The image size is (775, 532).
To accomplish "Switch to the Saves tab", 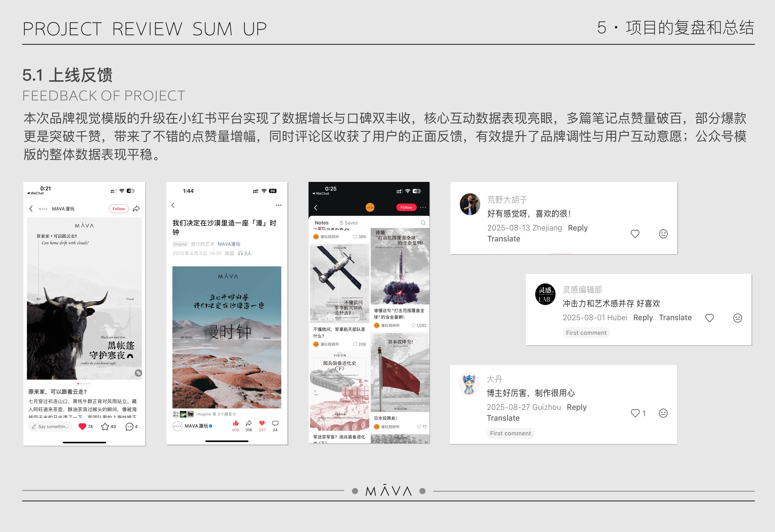I will 349,223.
